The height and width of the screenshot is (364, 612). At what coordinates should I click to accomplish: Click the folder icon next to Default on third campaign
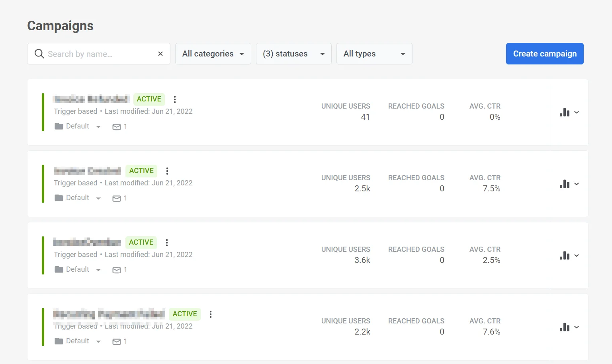58,269
